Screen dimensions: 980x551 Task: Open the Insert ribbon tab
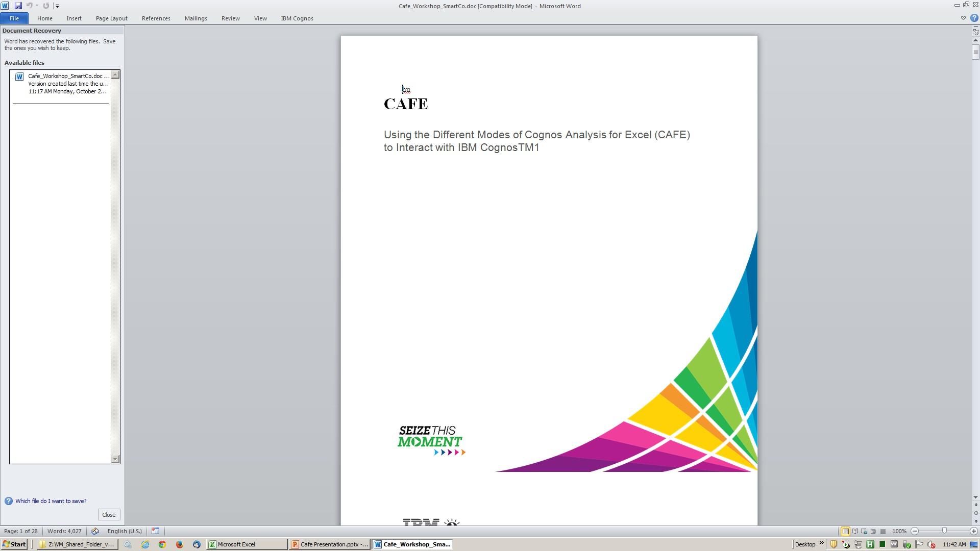[x=74, y=18]
